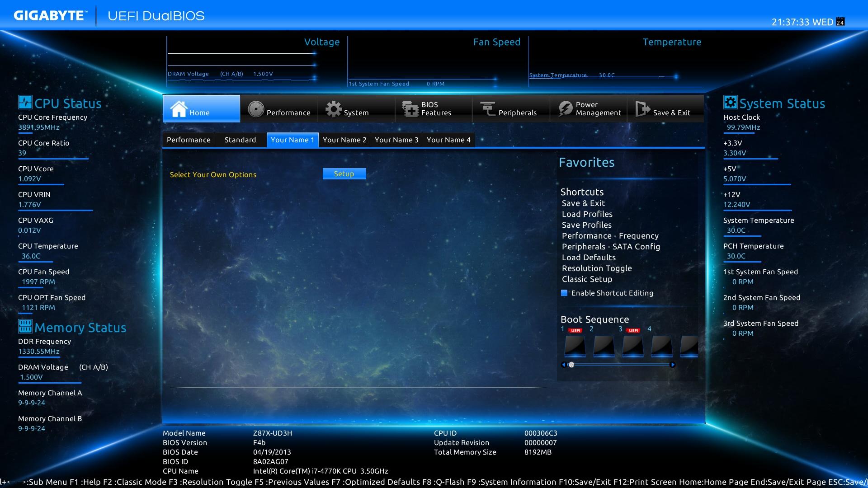This screenshot has height=488, width=868.
Task: Select boot device 1 drive icon
Action: 575,347
